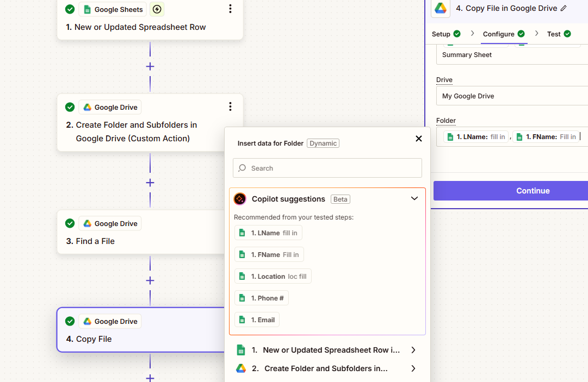
Task: Click the Continue button
Action: 511,191
